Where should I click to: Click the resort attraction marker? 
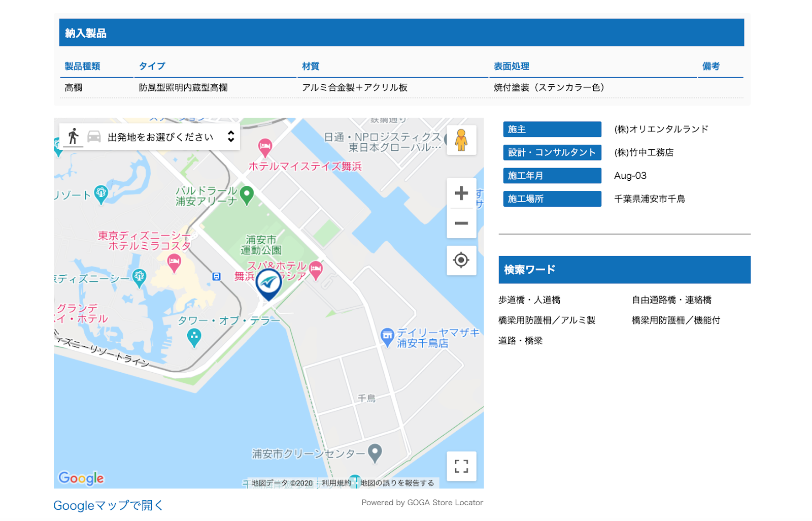pyautogui.click(x=101, y=194)
